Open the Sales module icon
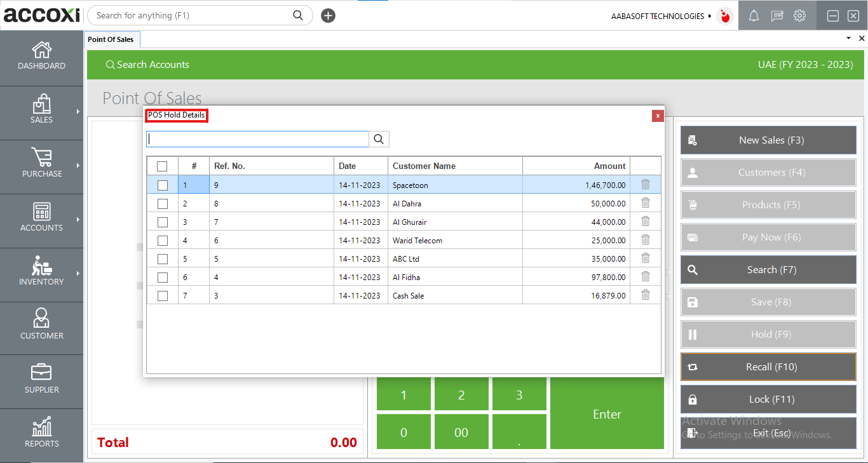The image size is (868, 463). 41,103
